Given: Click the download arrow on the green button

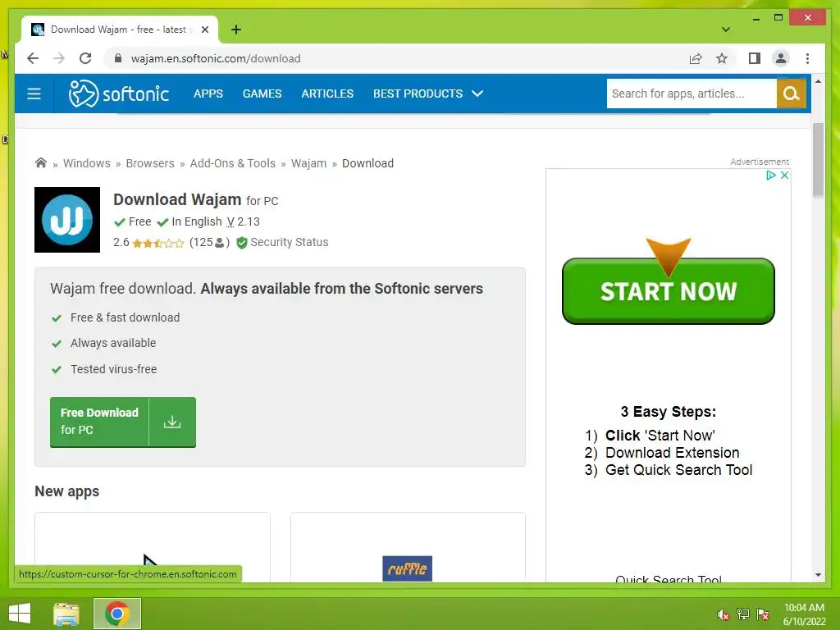Looking at the screenshot, I should tap(172, 422).
